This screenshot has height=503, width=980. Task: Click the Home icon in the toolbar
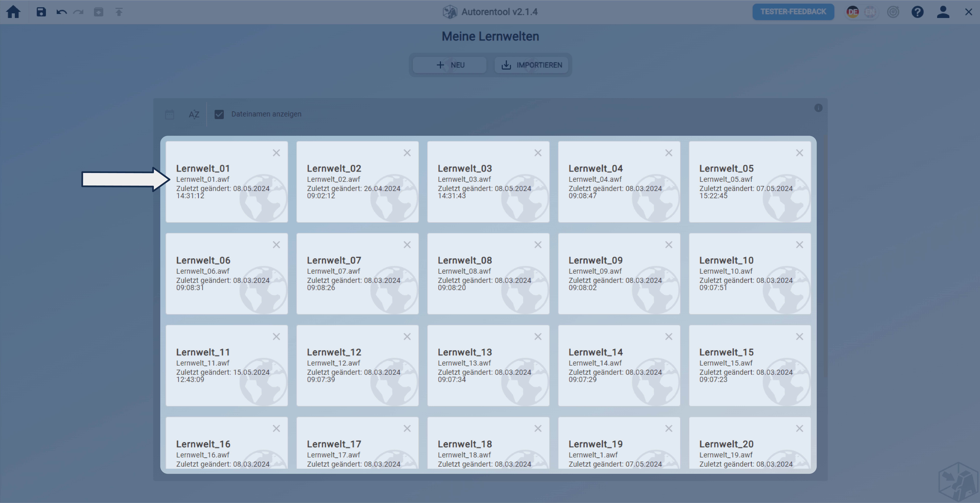(x=13, y=12)
